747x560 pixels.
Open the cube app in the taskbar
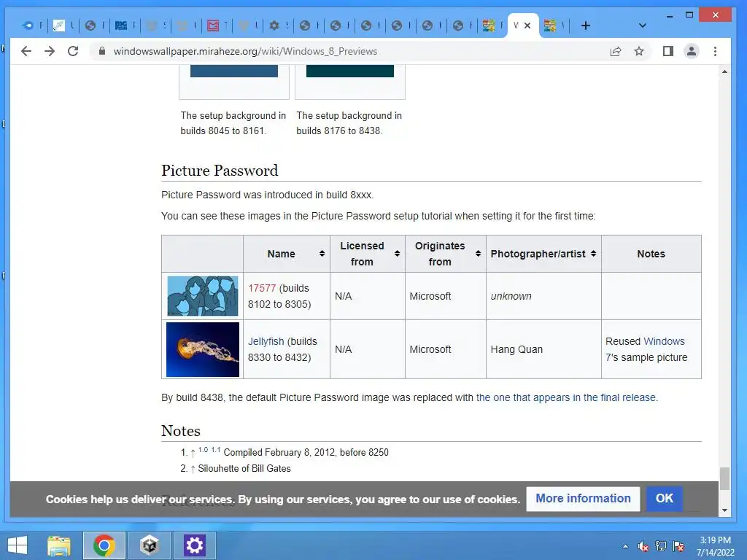pyautogui.click(x=149, y=545)
